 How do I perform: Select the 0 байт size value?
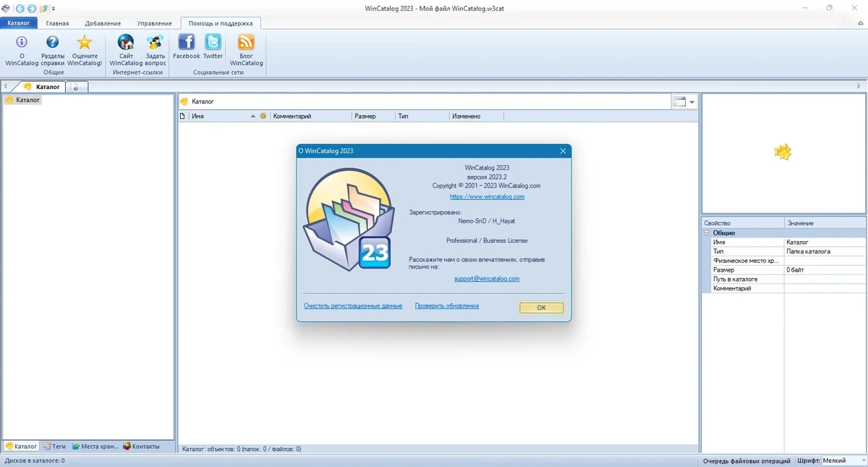point(825,269)
